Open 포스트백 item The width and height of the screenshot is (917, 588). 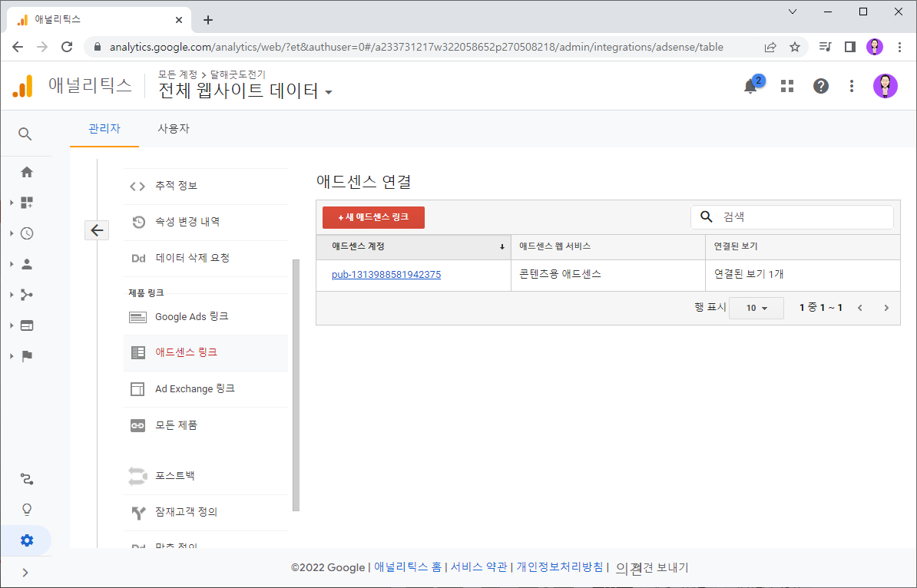[206, 476]
